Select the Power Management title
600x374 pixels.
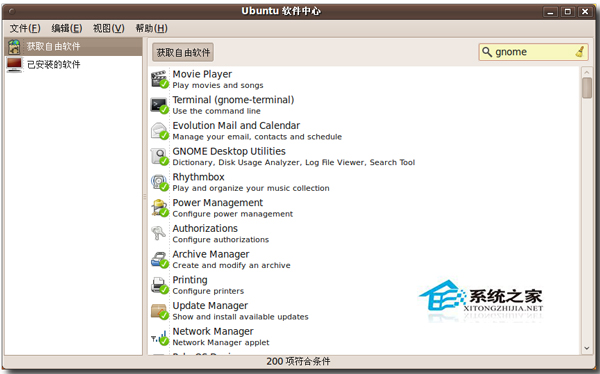(x=217, y=203)
